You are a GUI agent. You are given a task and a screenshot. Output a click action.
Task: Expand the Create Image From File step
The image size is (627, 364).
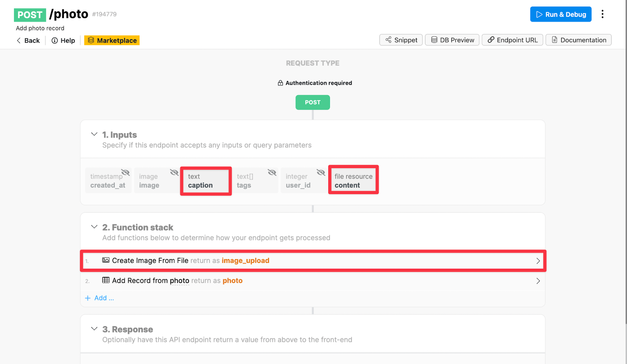tap(538, 261)
